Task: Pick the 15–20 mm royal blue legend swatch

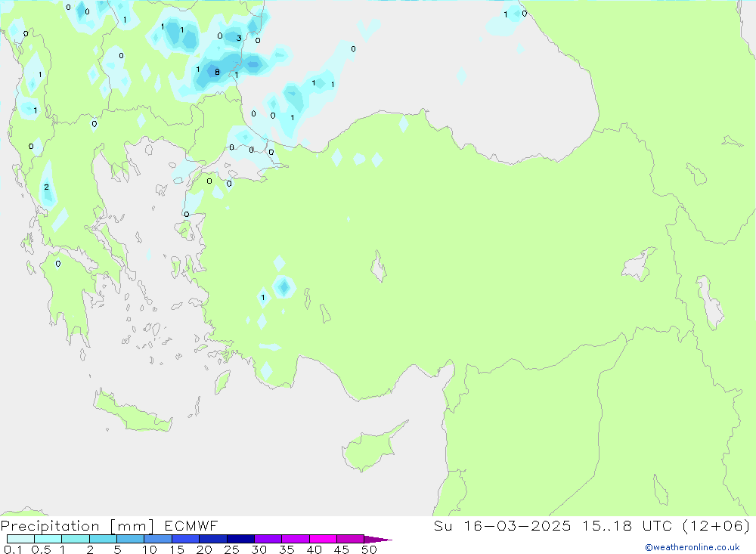Action: 186,539
